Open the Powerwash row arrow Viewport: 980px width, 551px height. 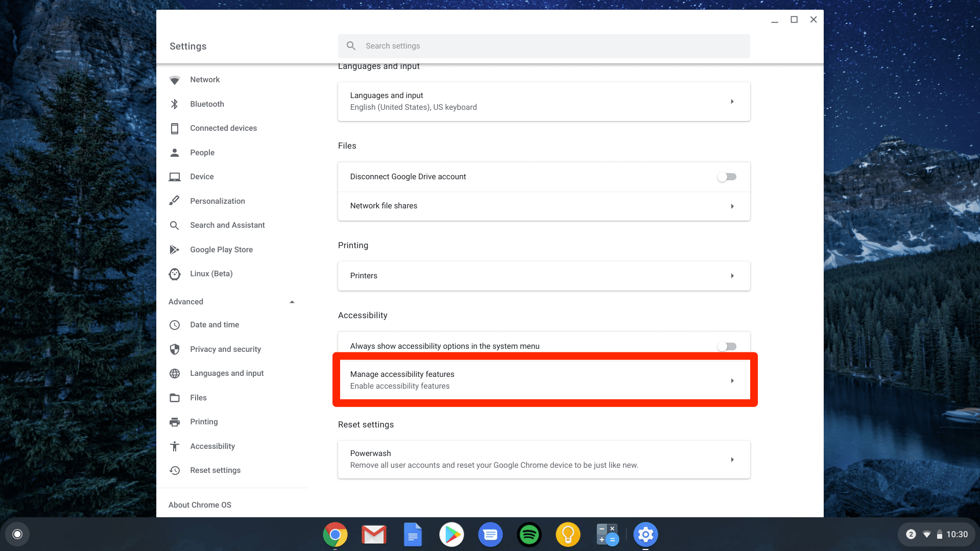click(x=732, y=460)
